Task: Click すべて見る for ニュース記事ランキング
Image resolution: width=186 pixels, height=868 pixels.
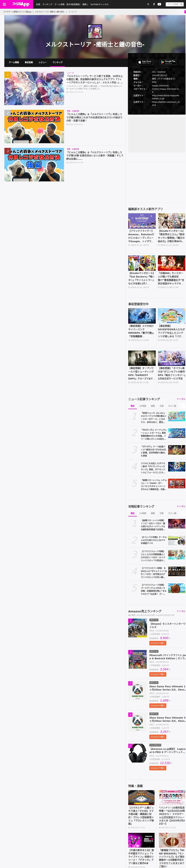Action: [x=181, y=399]
